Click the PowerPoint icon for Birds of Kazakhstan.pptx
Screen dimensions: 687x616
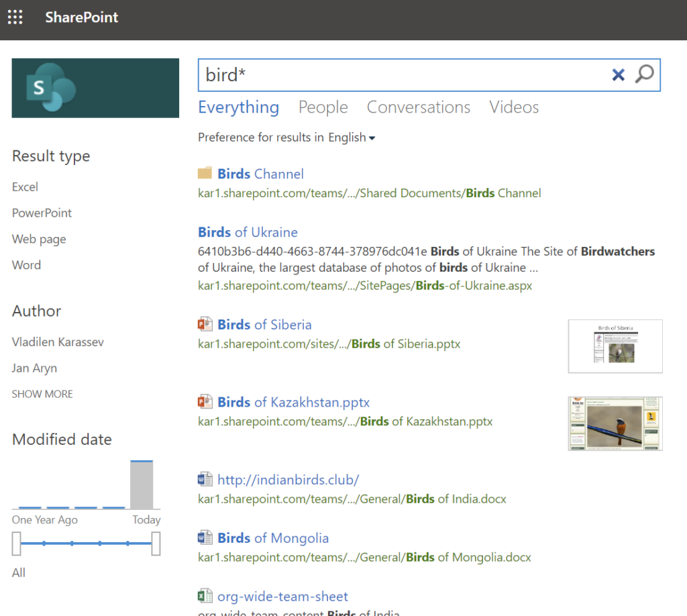point(205,402)
